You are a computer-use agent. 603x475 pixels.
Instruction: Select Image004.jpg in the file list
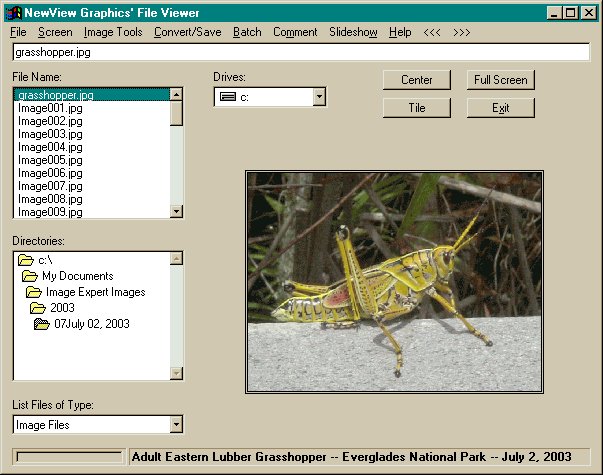click(x=92, y=147)
